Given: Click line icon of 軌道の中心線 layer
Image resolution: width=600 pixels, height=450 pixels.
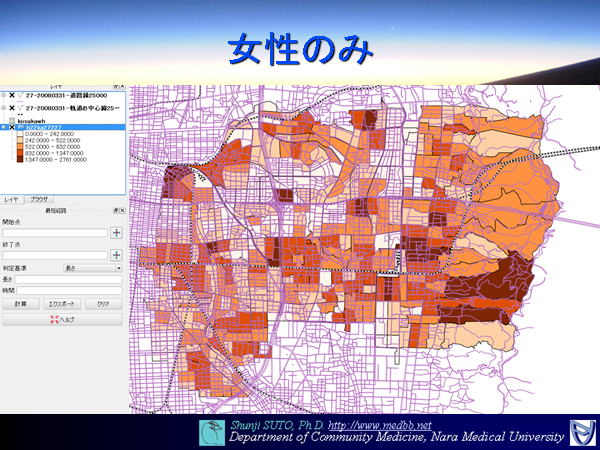Looking at the screenshot, I should [20, 108].
